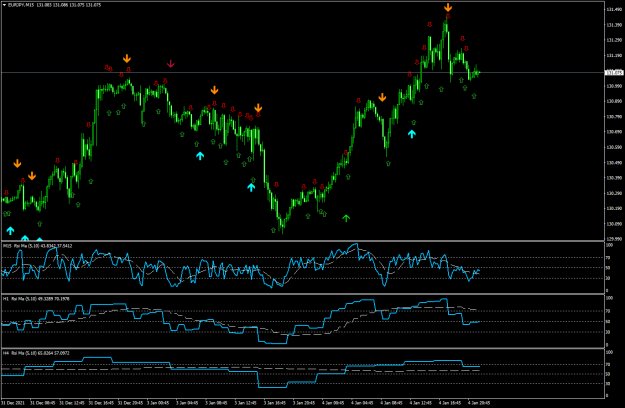Open the chart menu triangle beside EURJPY,M15

click(4, 5)
